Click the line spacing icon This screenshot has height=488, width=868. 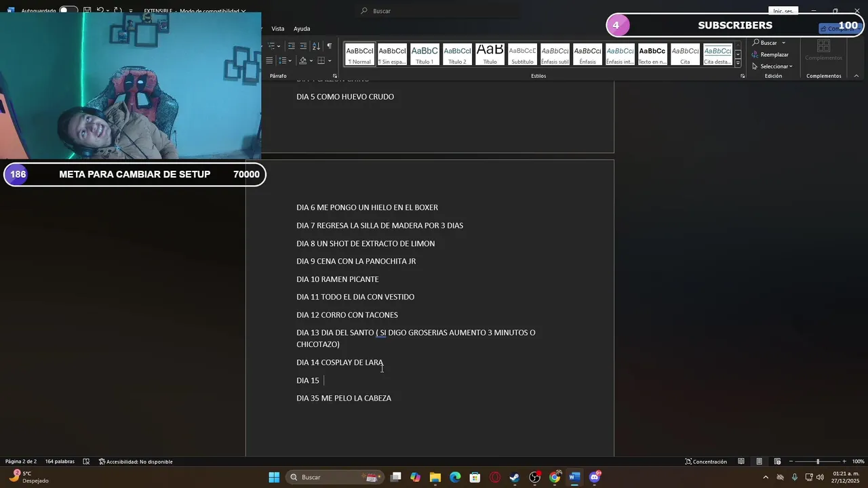pos(284,61)
